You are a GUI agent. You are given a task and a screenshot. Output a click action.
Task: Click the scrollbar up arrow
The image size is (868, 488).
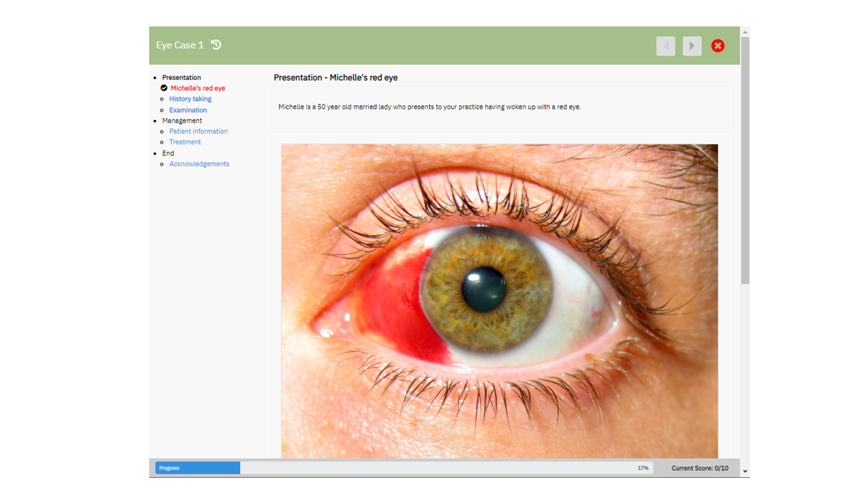tap(745, 32)
